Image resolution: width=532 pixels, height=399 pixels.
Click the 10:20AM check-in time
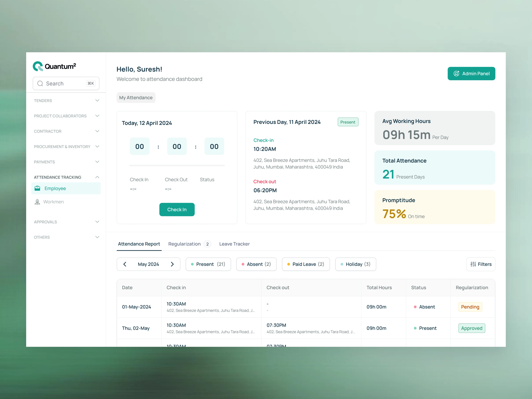265,149
